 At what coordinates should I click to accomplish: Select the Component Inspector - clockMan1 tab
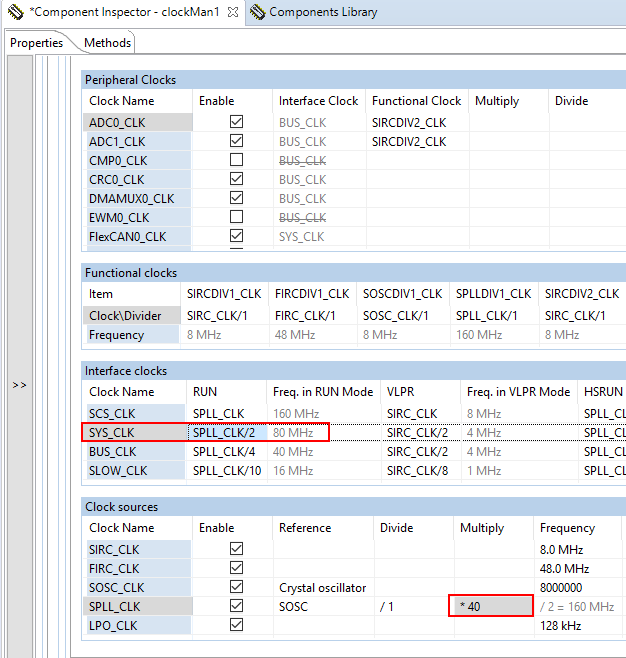[124, 12]
